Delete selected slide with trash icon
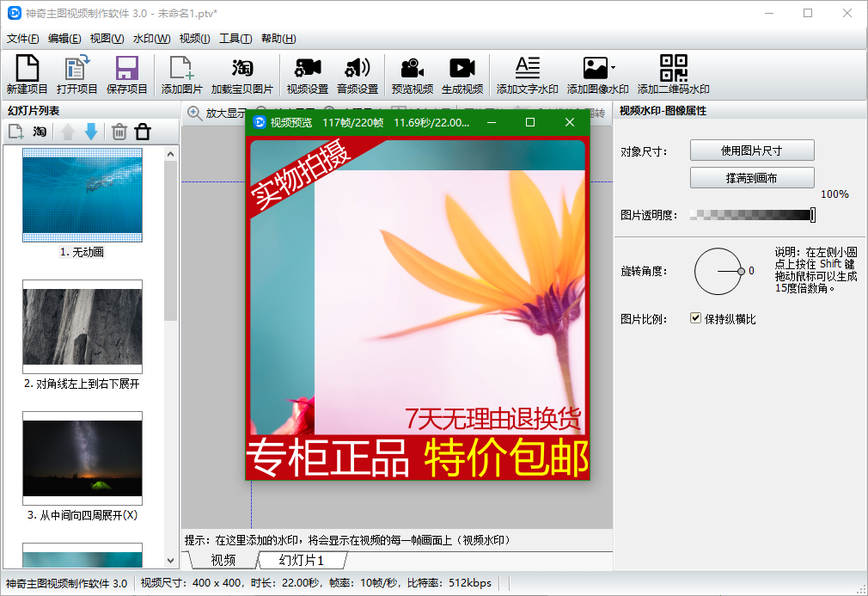The height and width of the screenshot is (596, 868). pos(119,132)
